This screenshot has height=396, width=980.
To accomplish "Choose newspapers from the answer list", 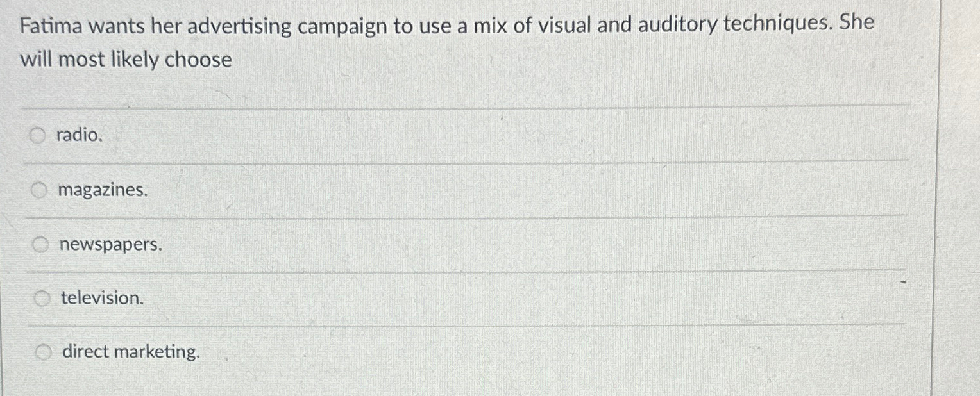I will point(109,244).
